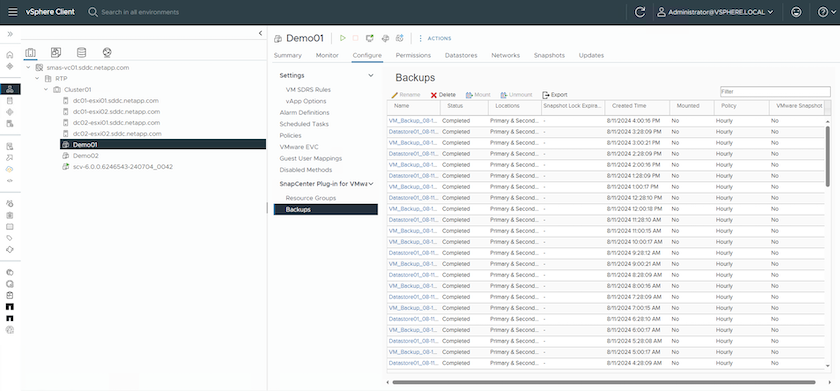840x391 pixels.
Task: Expand the left navigation rail
Action: (10, 34)
